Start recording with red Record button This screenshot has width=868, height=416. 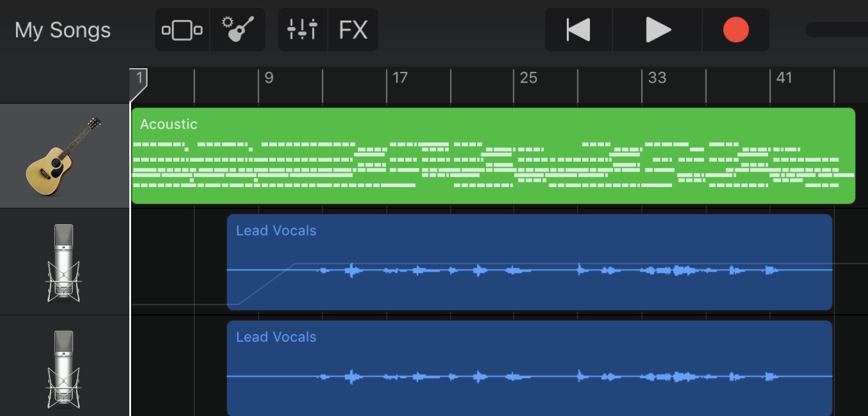point(736,30)
